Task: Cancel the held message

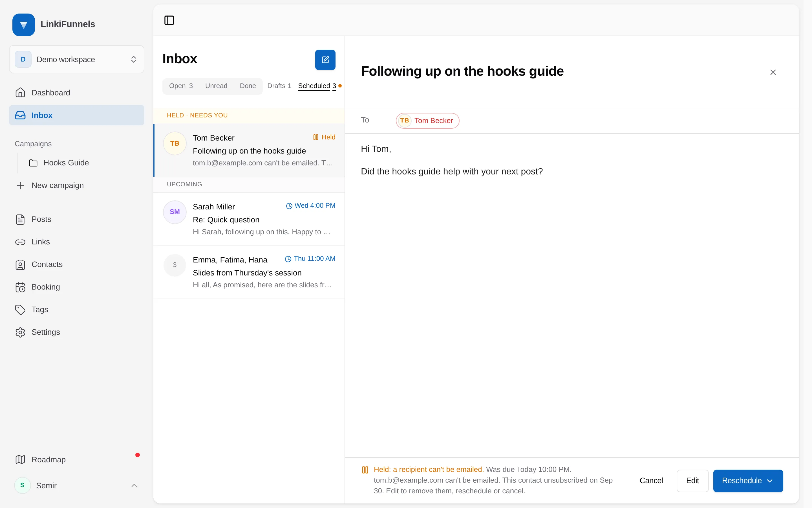Action: (651, 481)
